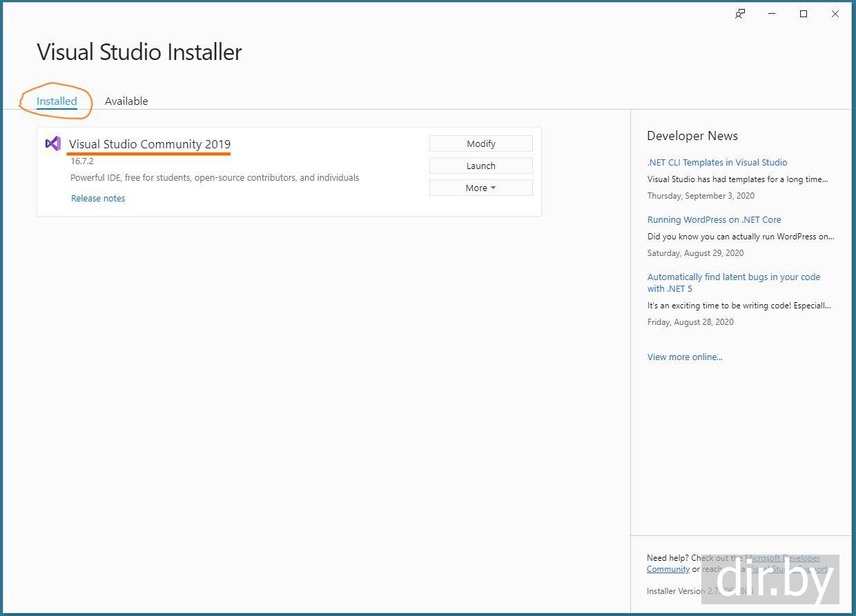Open the Available tab
Image resolution: width=856 pixels, height=616 pixels.
(126, 101)
